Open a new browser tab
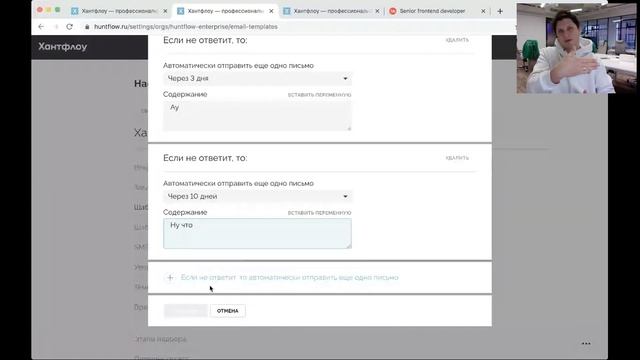Viewport: 640px width, 360px height. [x=500, y=11]
